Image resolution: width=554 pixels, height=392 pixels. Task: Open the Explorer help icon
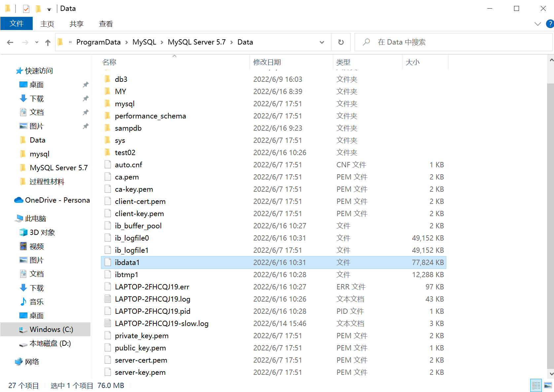pos(550,24)
